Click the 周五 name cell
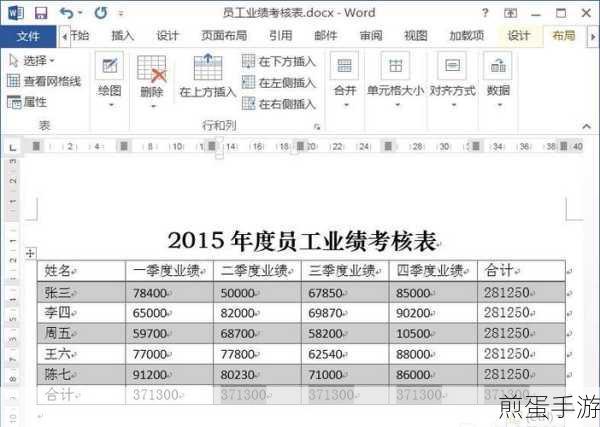The width and height of the screenshot is (600, 427). click(81, 334)
